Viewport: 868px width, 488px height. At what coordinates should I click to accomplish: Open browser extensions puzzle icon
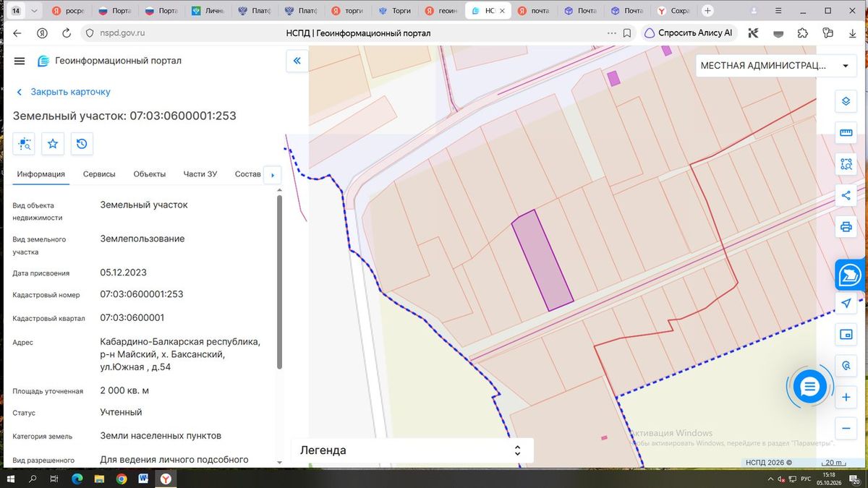[x=802, y=33]
